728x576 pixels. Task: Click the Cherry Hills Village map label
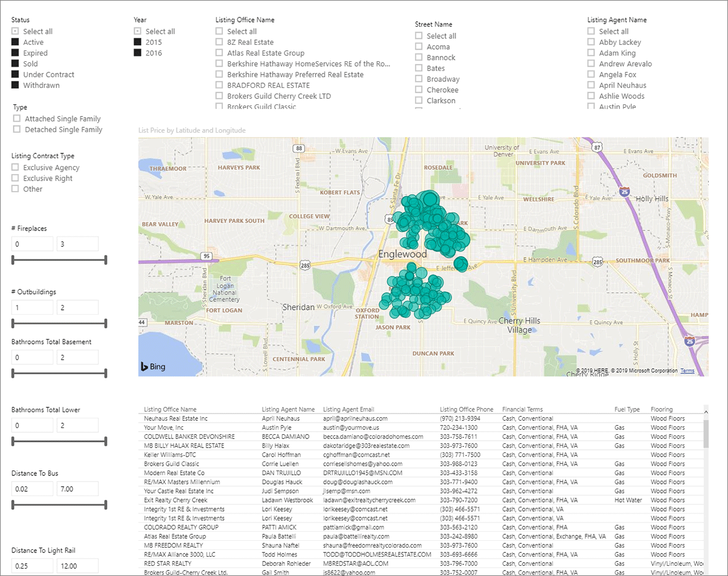click(519, 326)
